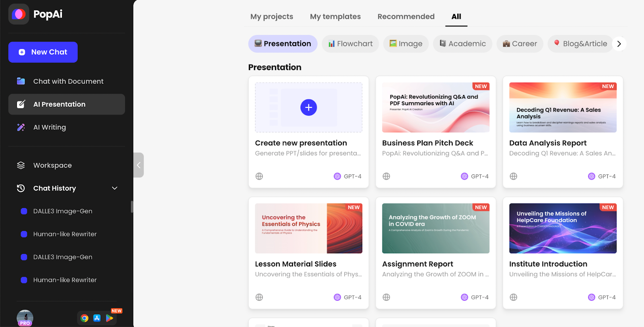Open the profile avatar with PRO badge
Screen dimensions: 644x327
pos(25,318)
